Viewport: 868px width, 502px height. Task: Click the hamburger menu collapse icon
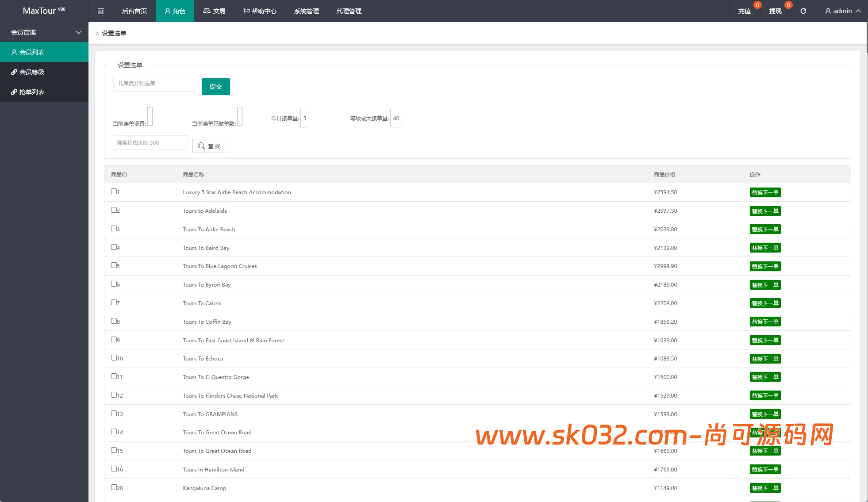point(101,11)
